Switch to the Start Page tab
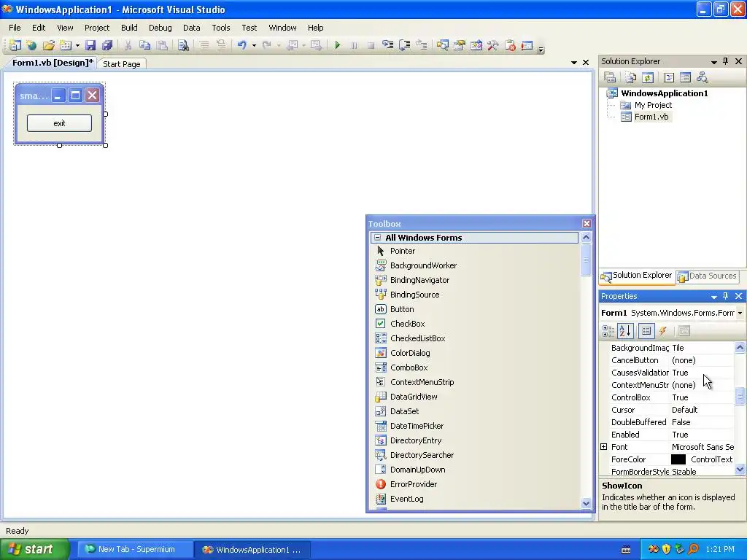Viewport: 747px width, 560px height. point(122,64)
